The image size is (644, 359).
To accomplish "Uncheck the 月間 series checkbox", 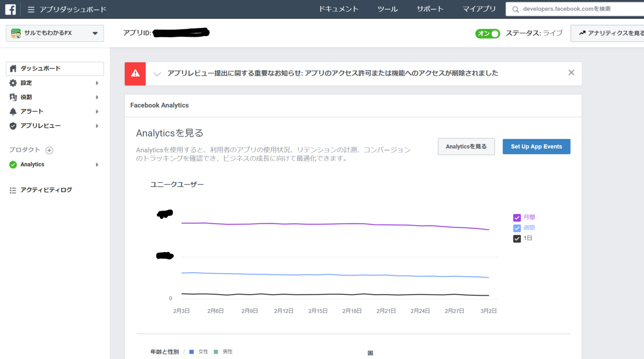I will (x=517, y=218).
